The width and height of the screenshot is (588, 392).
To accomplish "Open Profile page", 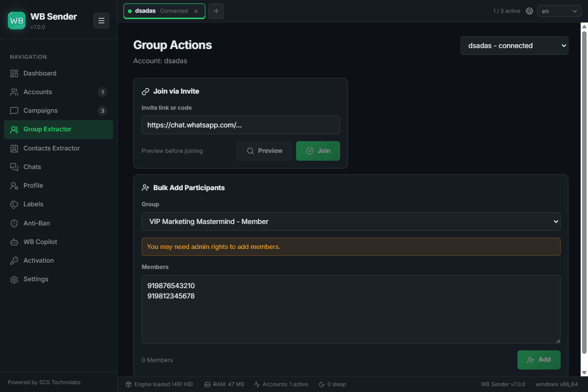I will point(58,186).
